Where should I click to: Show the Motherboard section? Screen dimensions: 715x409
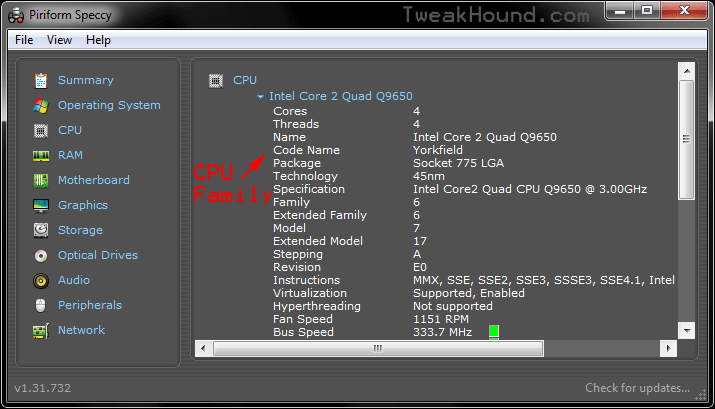point(93,180)
